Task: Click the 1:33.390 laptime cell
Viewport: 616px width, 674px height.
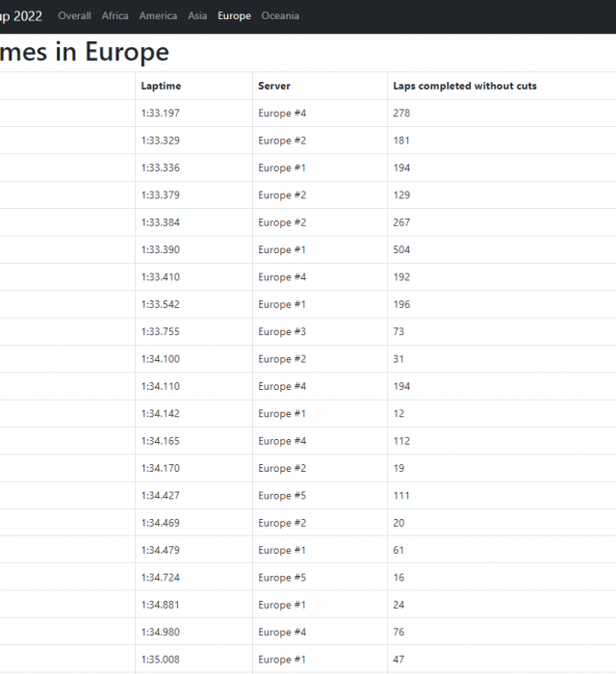Action: [160, 250]
